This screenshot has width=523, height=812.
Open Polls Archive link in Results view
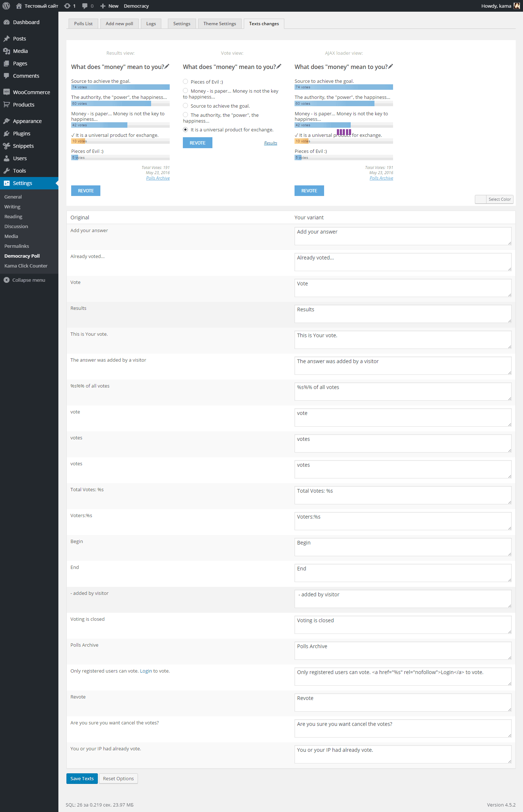pos(158,178)
